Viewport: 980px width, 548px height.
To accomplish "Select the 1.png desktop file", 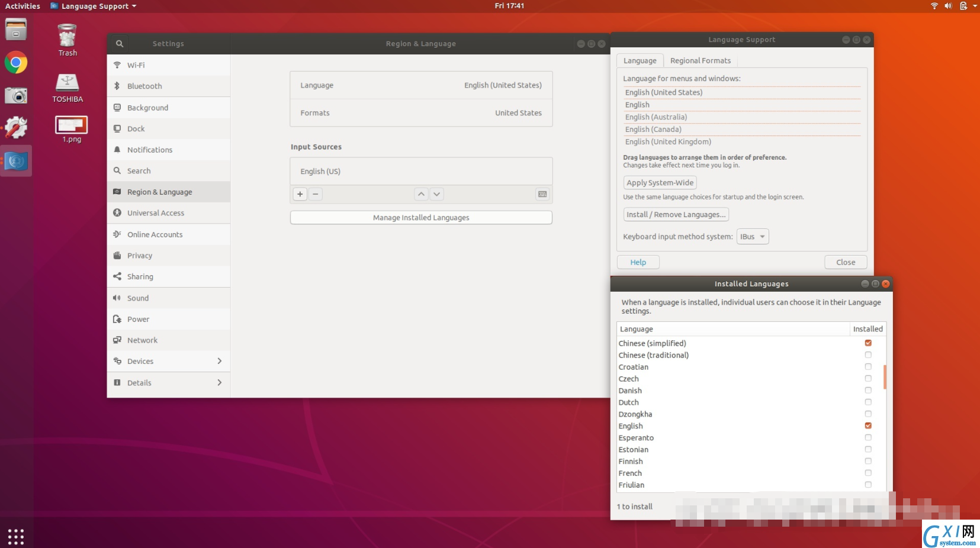I will pyautogui.click(x=72, y=129).
